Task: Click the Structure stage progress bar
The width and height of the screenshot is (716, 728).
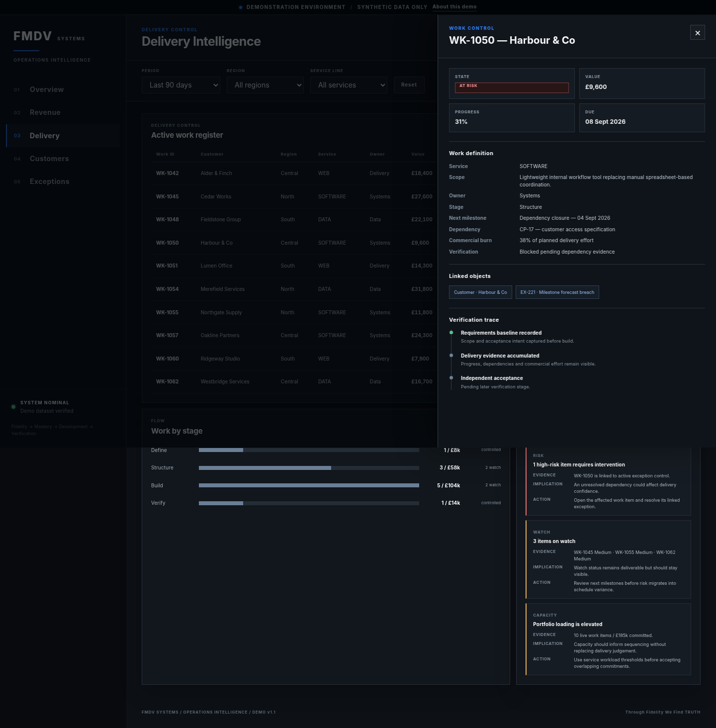Action: click(309, 468)
